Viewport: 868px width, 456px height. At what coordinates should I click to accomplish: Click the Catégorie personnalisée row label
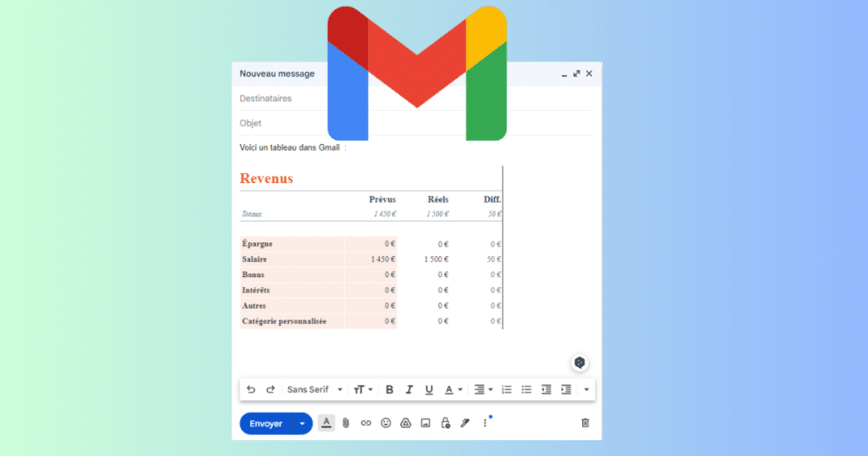[284, 321]
